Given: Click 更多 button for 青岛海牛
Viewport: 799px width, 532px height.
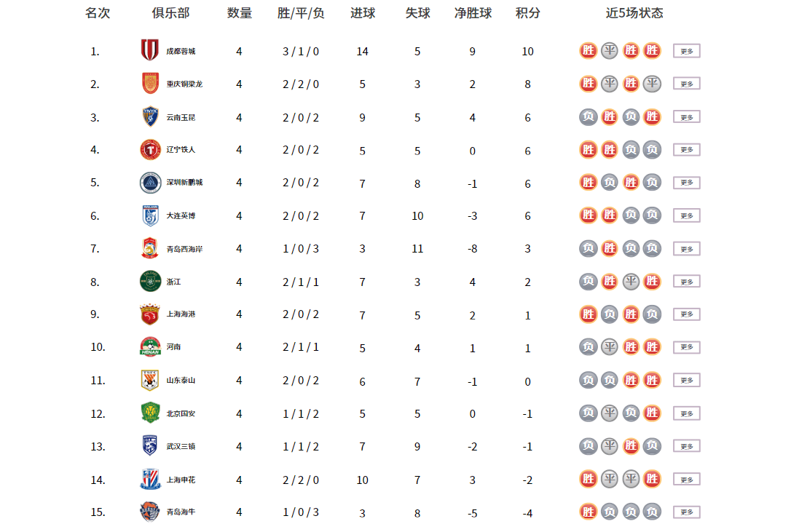Looking at the screenshot, I should click(x=686, y=512).
